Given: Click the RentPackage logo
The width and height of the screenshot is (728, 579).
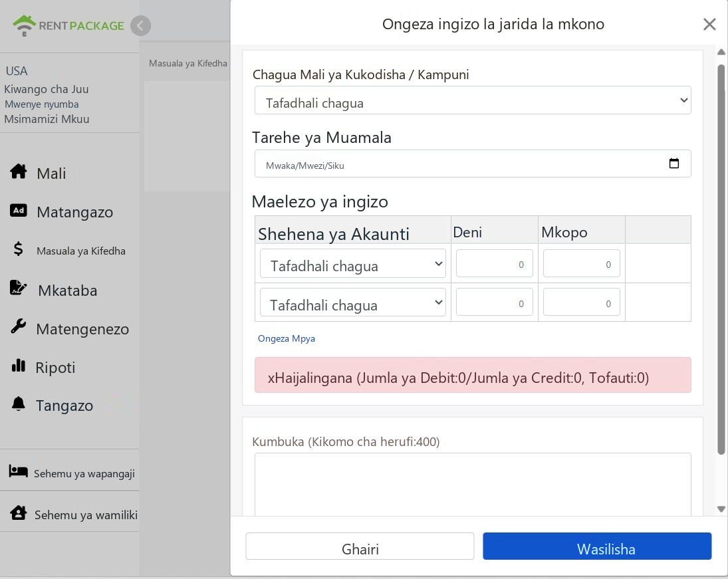Looking at the screenshot, I should (x=68, y=25).
